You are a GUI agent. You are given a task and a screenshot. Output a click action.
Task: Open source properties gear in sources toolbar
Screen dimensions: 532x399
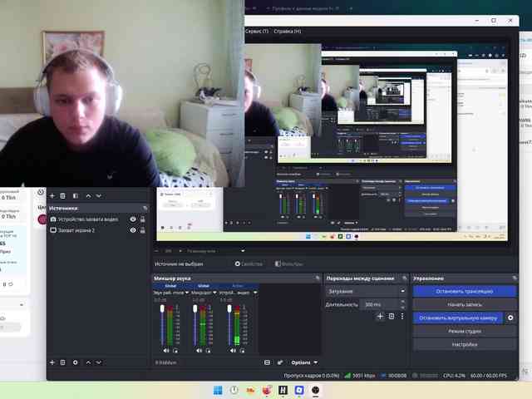(76, 362)
